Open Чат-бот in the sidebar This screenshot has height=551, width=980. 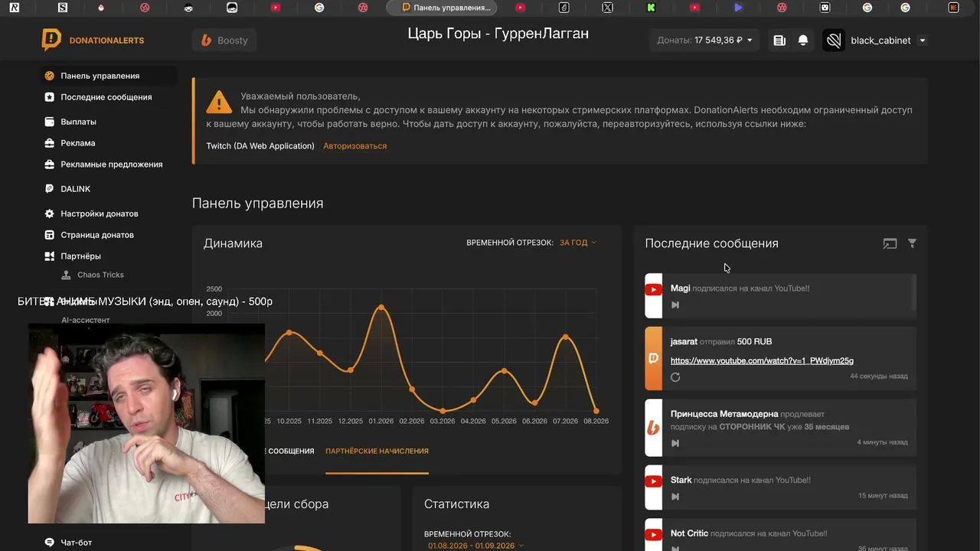(x=77, y=543)
